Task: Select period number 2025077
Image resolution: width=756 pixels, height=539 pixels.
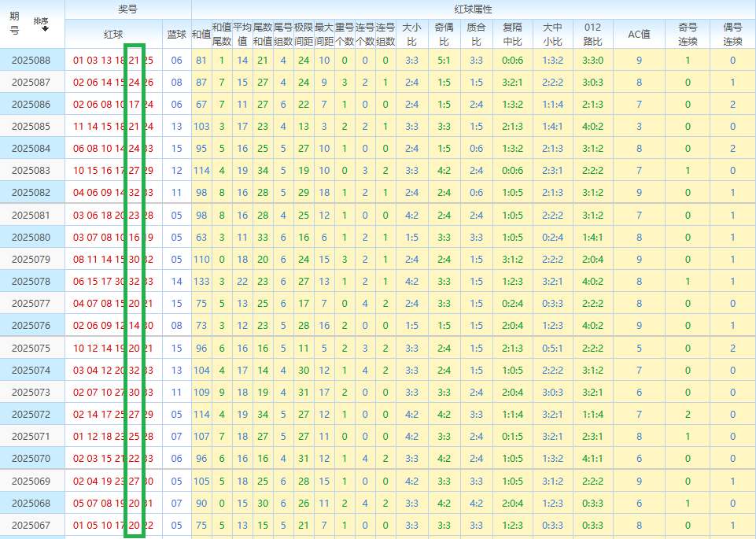Action: pyautogui.click(x=31, y=303)
